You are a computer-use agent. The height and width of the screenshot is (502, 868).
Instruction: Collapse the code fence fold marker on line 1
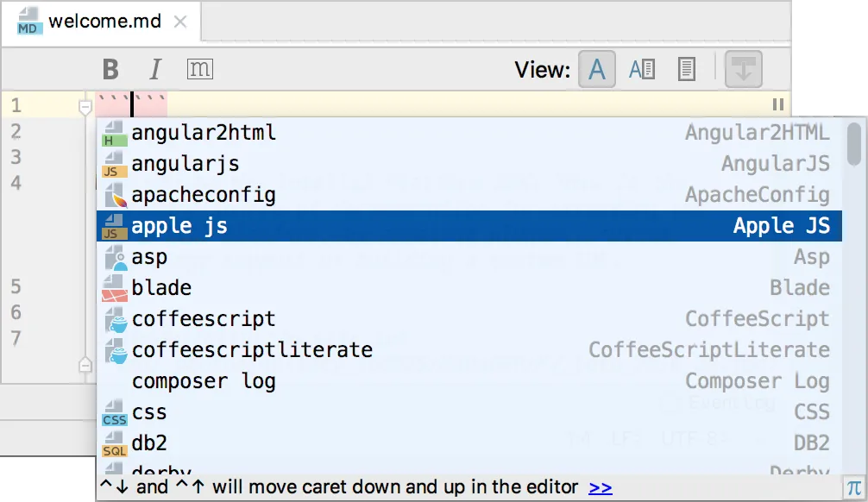[x=85, y=108]
